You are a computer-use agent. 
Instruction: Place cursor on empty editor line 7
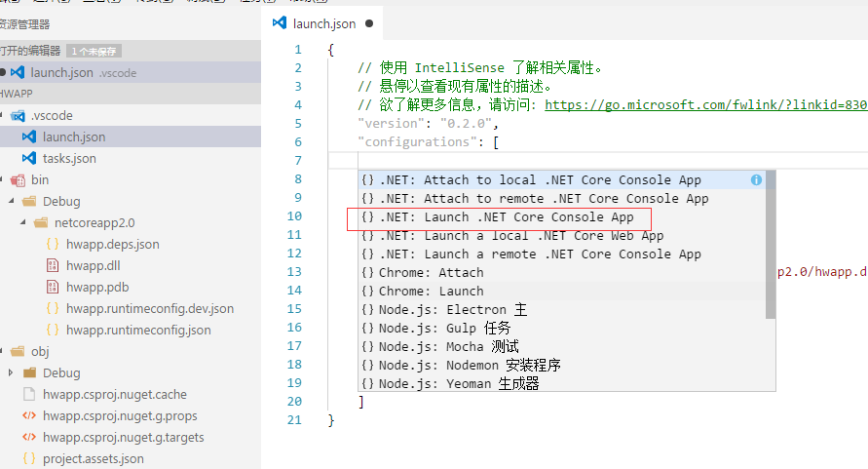(598, 160)
